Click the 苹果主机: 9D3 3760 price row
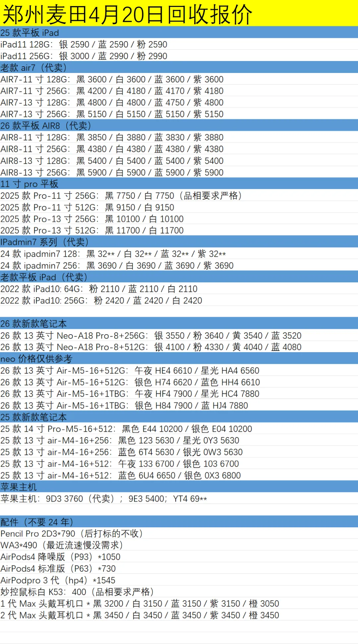This screenshot has width=358, height=644. coord(179,498)
